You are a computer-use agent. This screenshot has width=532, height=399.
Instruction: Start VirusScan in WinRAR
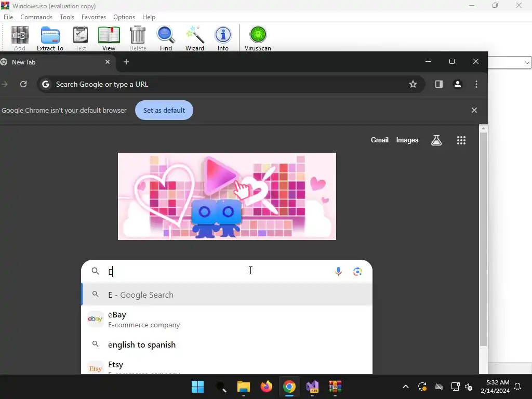click(258, 38)
